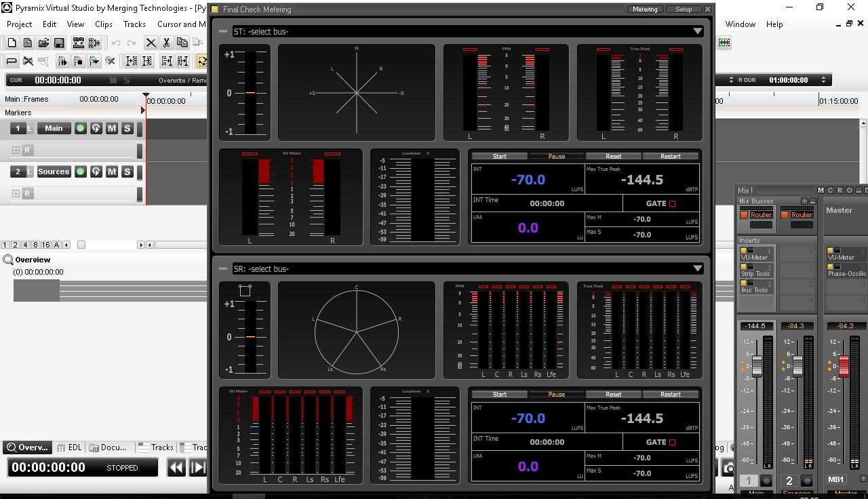868x499 pixels.
Task: Click the second document icon next to New
Action: click(27, 43)
